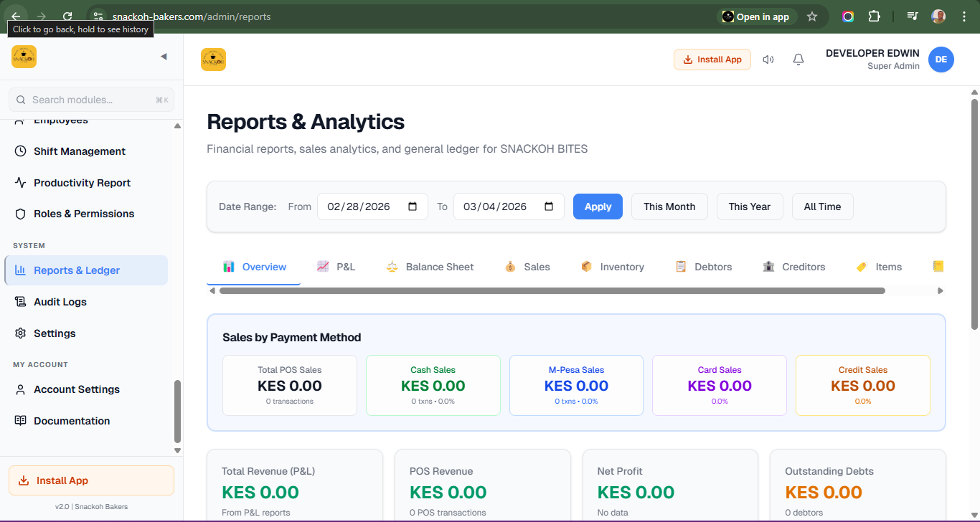The image size is (980, 522).
Task: Click the Install App button
Action: 712,59
